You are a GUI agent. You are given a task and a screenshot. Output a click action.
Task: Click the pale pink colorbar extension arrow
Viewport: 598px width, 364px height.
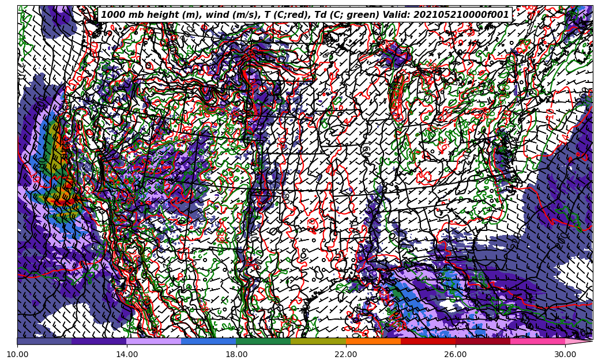[578, 341]
